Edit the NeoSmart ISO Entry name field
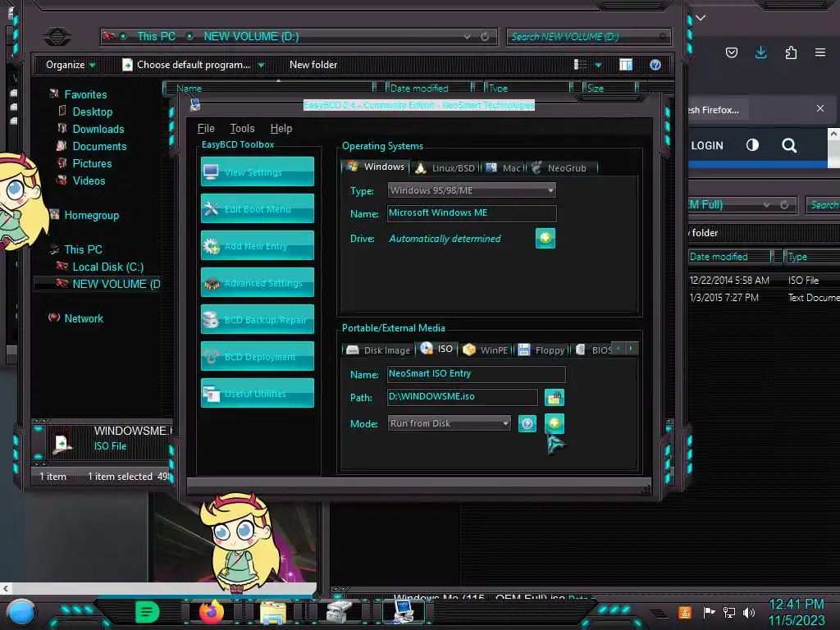 click(477, 374)
